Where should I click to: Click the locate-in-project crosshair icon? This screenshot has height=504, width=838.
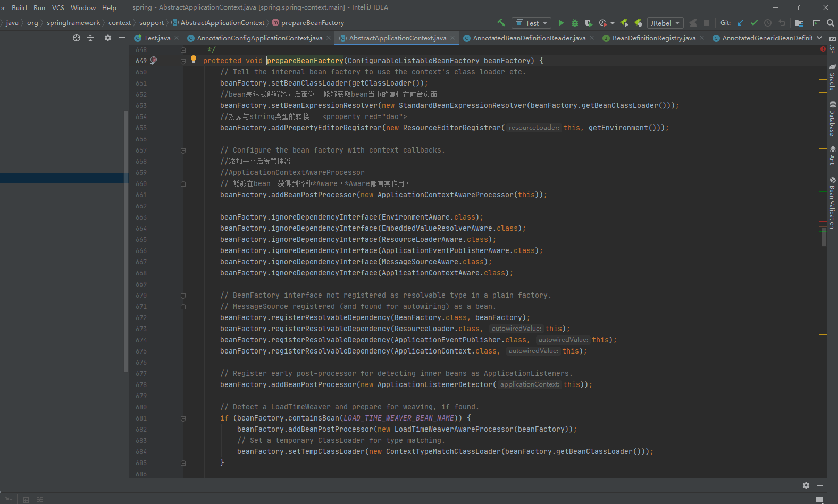pyautogui.click(x=77, y=38)
